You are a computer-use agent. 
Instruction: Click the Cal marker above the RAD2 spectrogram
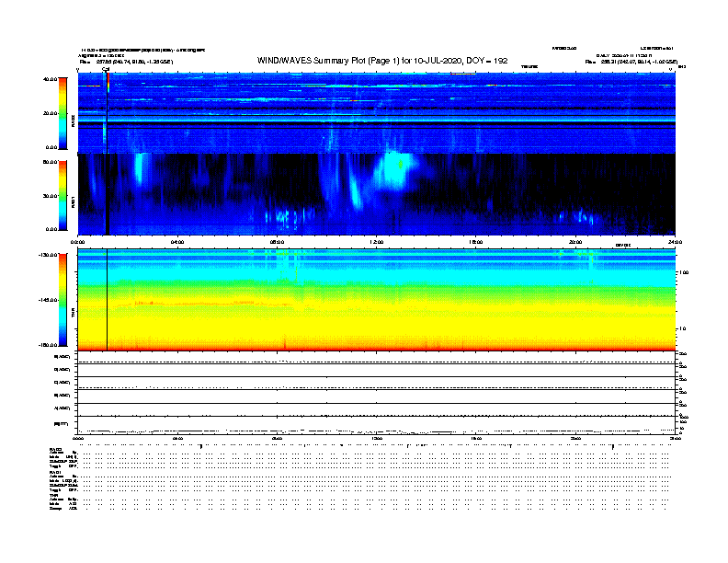[106, 69]
